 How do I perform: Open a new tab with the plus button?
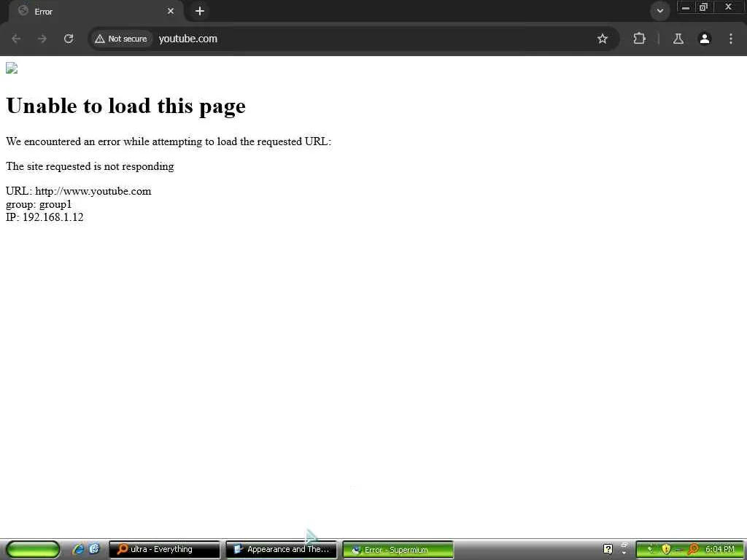click(x=200, y=11)
